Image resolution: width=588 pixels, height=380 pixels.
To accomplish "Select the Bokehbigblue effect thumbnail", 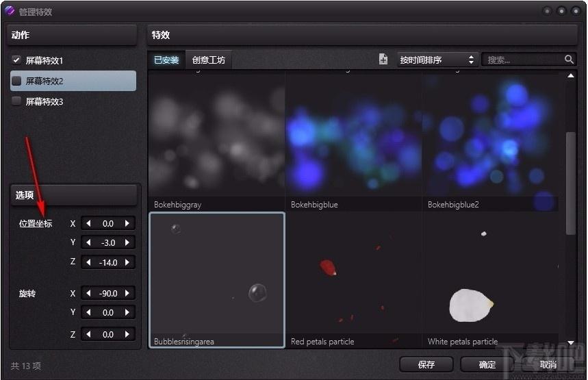I will coord(354,140).
